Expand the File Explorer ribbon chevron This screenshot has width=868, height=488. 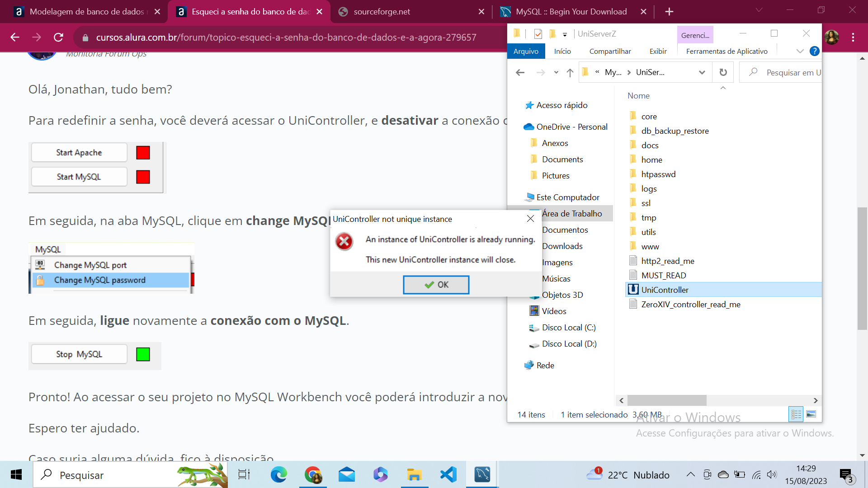click(800, 51)
